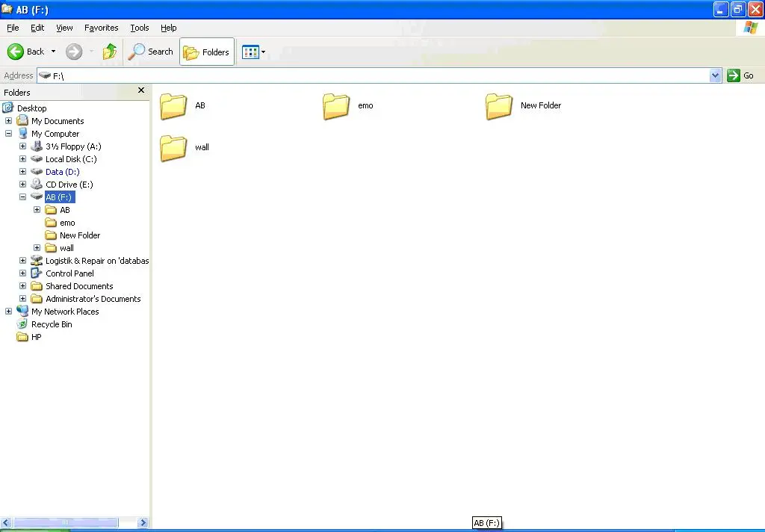This screenshot has height=532, width=765.
Task: Collapse the AB (F:) drive tree node
Action: [x=22, y=197]
